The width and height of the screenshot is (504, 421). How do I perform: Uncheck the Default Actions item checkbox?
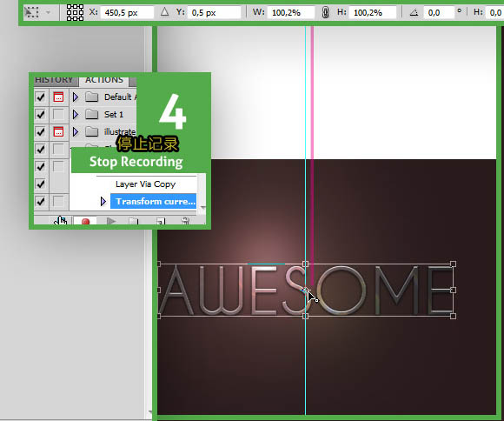coord(41,97)
